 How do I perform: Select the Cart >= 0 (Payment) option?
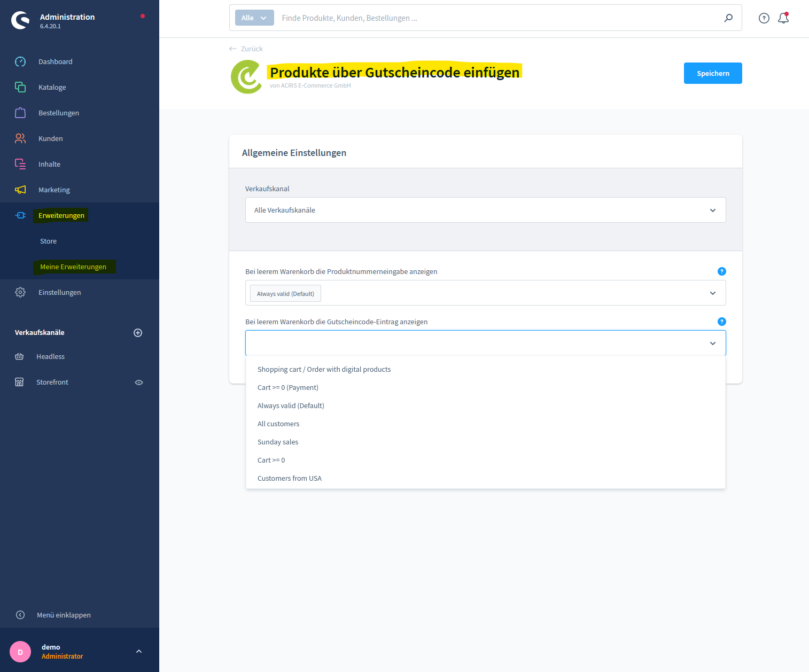(x=486, y=387)
